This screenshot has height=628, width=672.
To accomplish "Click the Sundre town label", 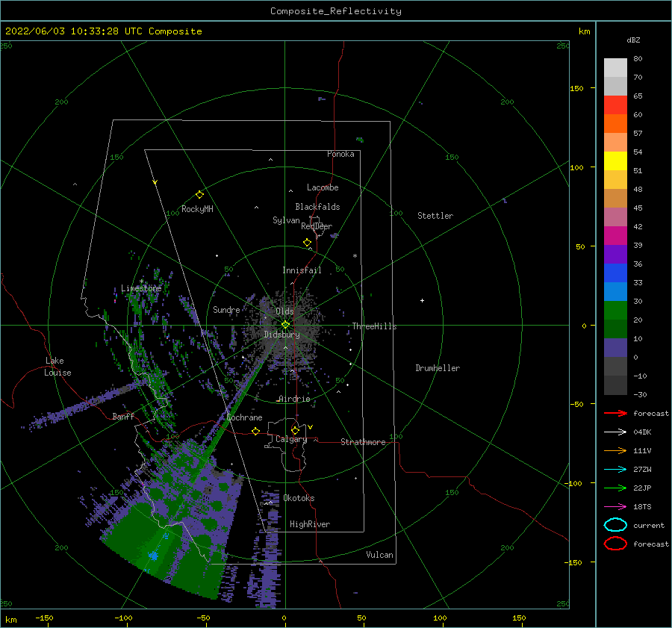I will (x=226, y=310).
